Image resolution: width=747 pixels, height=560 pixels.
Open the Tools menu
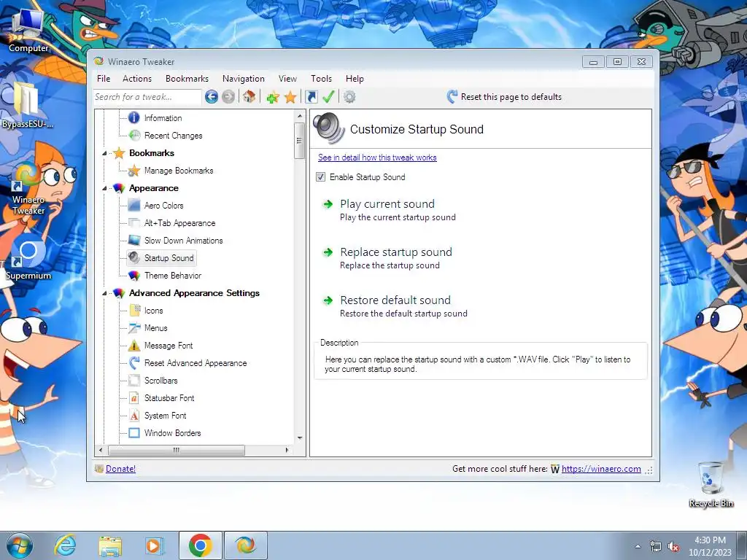pyautogui.click(x=322, y=79)
